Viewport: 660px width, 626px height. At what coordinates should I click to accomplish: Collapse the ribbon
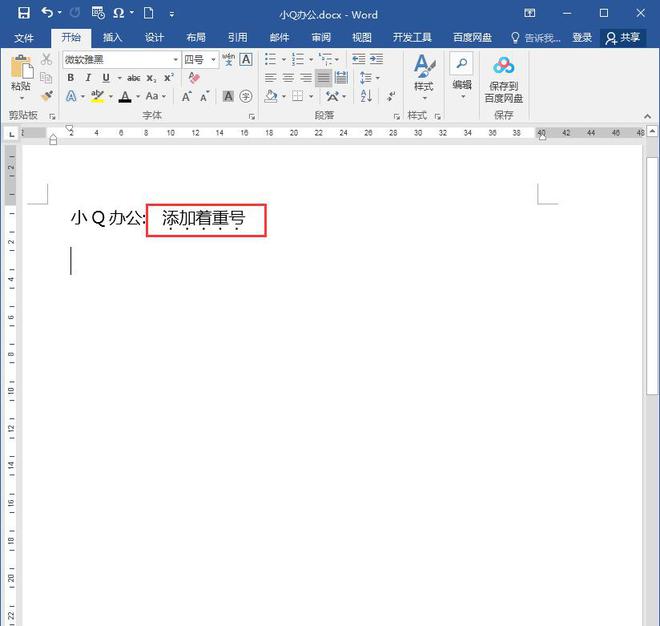pos(647,116)
